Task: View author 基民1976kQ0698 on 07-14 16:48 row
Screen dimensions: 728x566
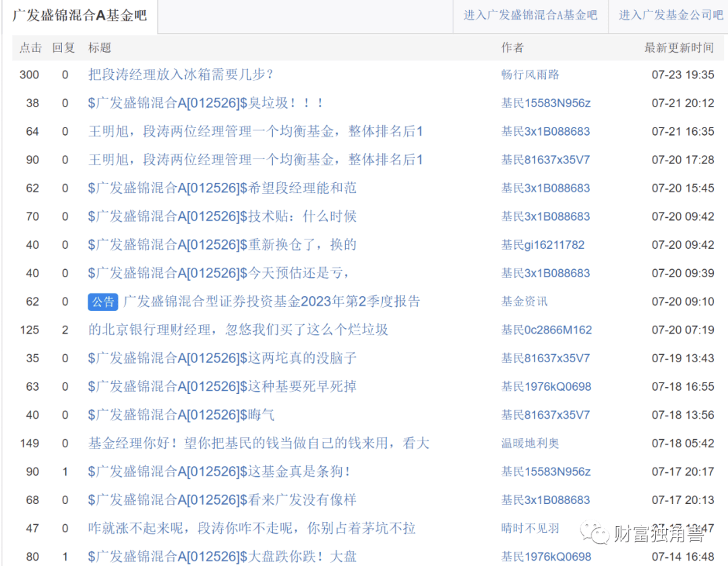Action: click(x=547, y=557)
